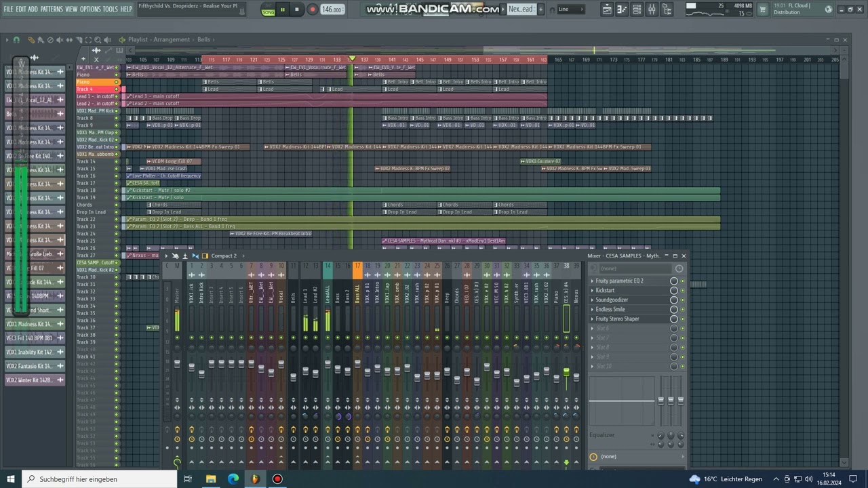Click the Master mixer volume fader

click(x=177, y=364)
